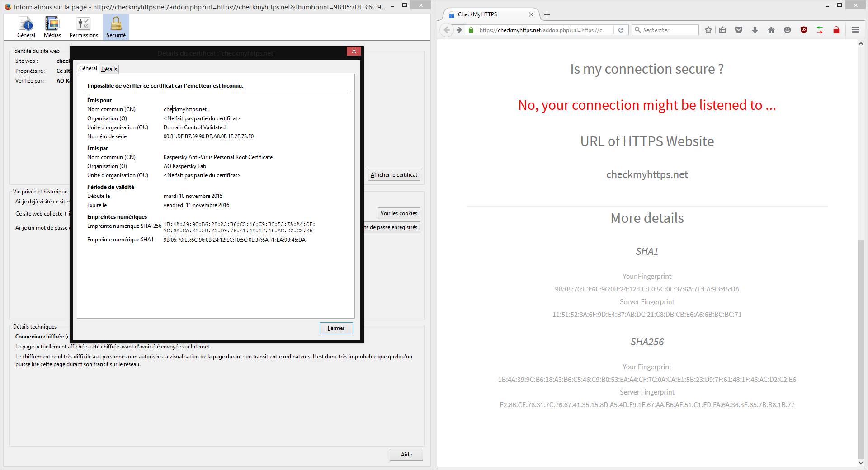Click the Fermer button
Image resolution: width=868 pixels, height=470 pixels.
coord(336,328)
